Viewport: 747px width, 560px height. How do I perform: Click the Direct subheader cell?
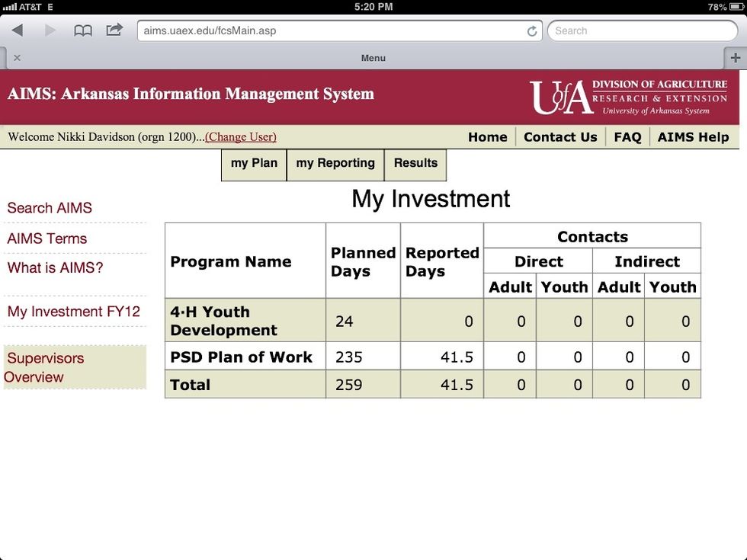click(x=538, y=261)
